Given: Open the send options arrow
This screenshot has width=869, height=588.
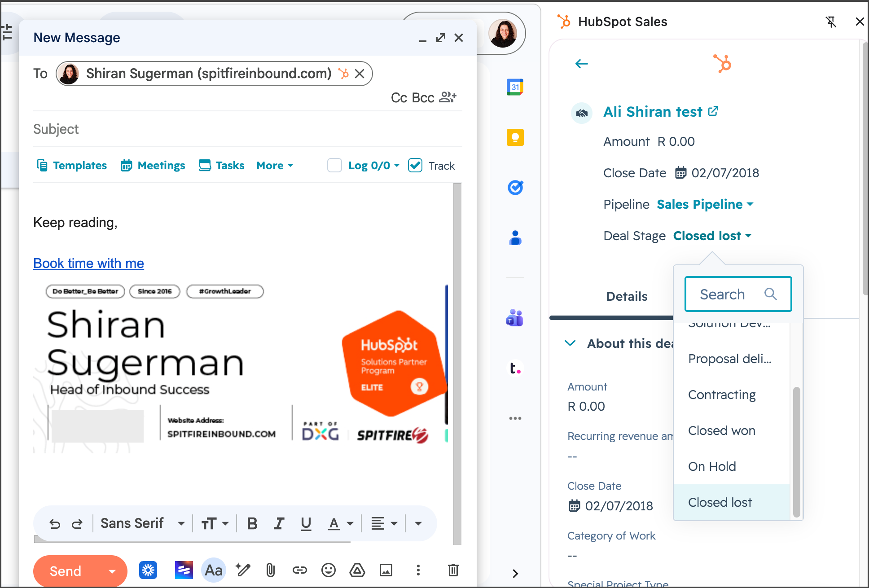Looking at the screenshot, I should point(112,571).
